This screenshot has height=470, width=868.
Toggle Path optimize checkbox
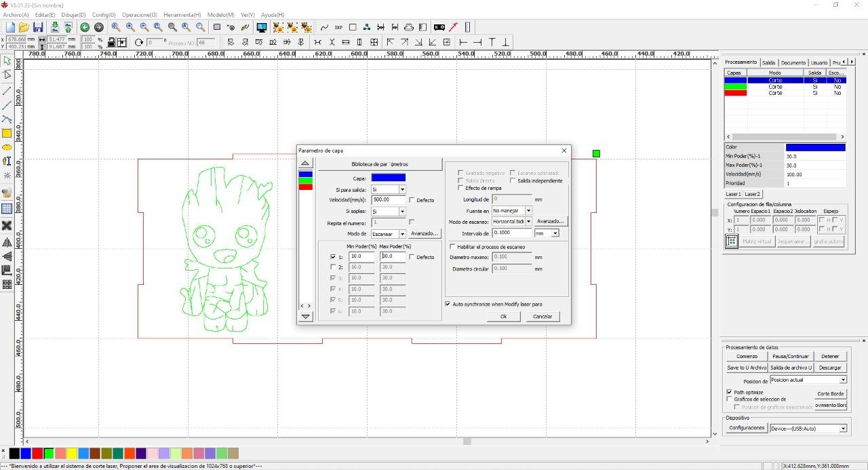729,392
